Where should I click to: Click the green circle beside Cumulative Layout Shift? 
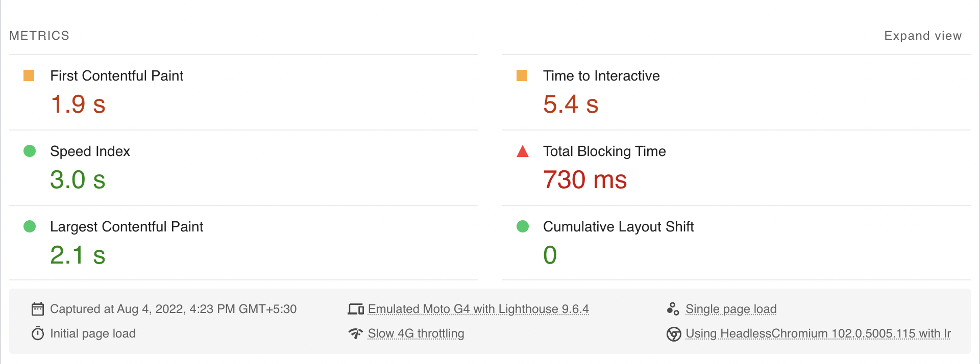[x=523, y=226]
